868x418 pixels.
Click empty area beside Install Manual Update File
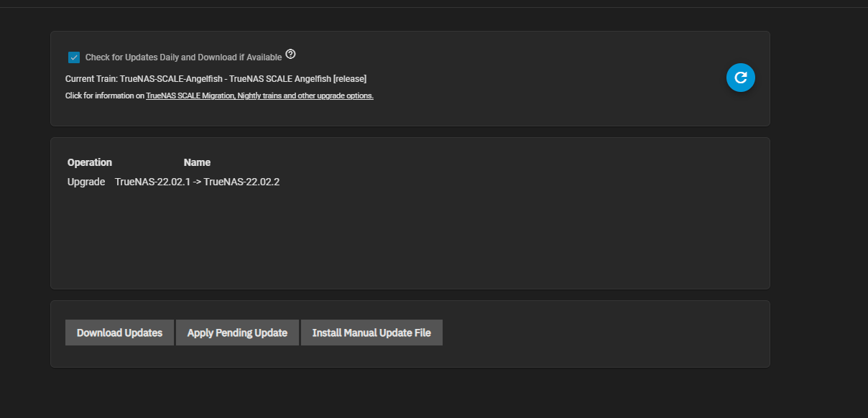click(x=604, y=333)
